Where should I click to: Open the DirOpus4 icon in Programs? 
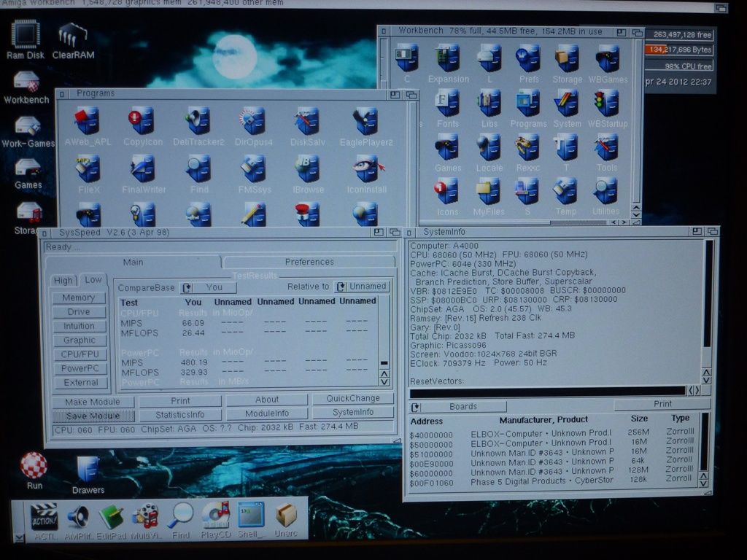click(252, 121)
